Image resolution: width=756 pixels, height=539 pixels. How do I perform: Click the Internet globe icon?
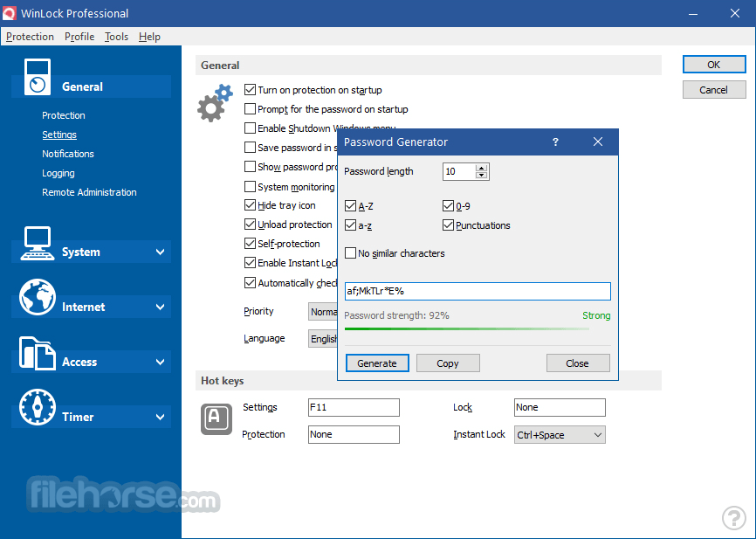(38, 297)
